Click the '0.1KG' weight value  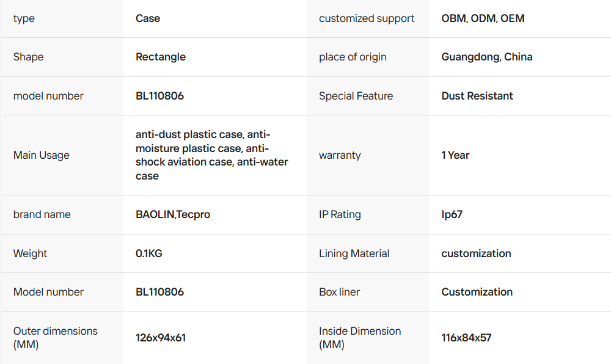tap(149, 253)
